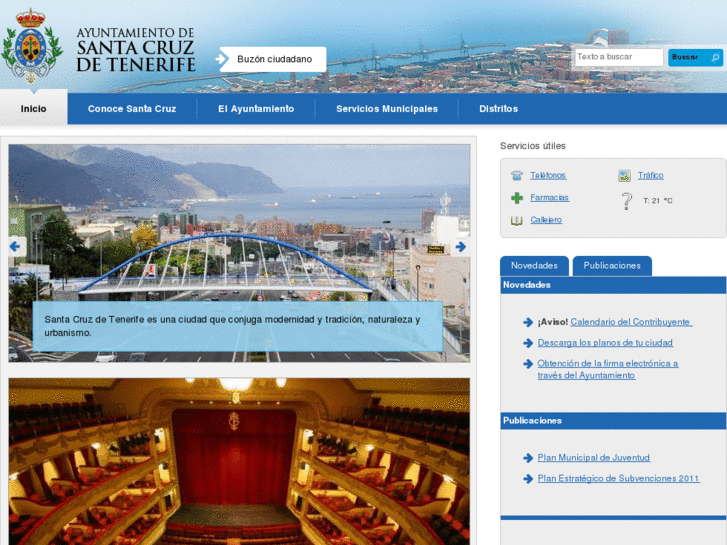Open the Distritos menu
Viewport: 727px width, 545px height.
point(498,109)
